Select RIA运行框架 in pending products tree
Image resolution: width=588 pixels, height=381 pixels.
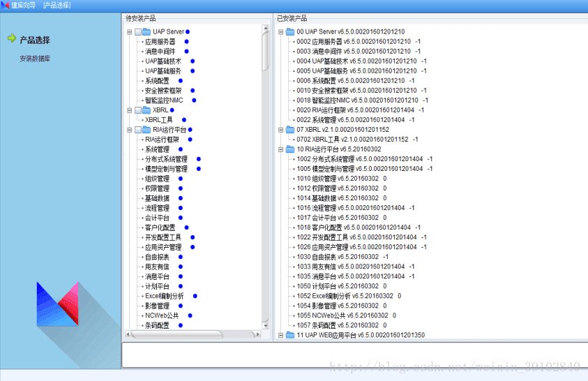coord(162,140)
